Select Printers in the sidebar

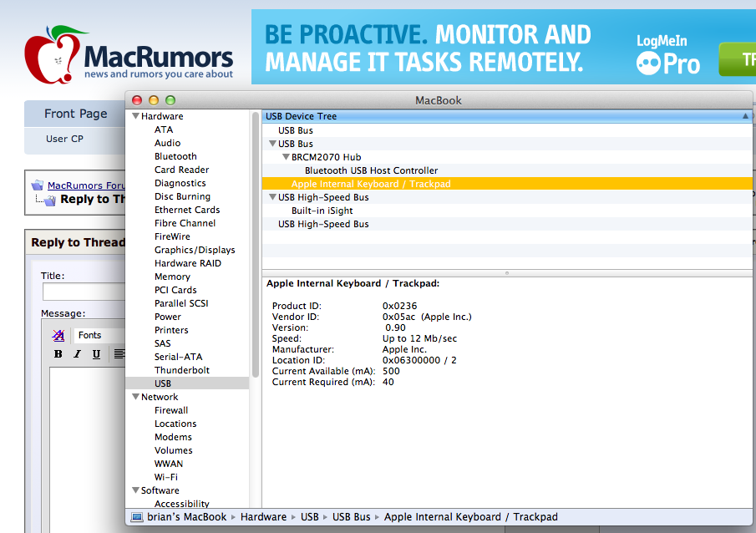click(171, 330)
